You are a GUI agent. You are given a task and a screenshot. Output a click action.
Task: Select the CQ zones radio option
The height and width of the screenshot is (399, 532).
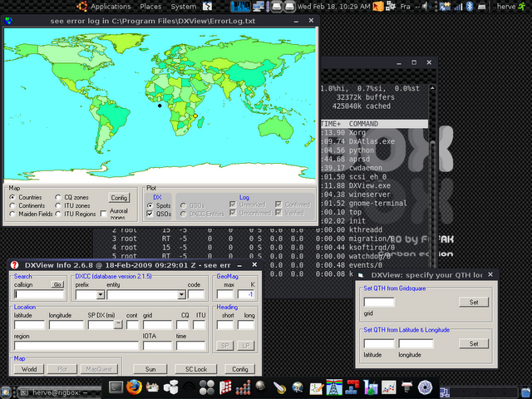[x=57, y=197]
